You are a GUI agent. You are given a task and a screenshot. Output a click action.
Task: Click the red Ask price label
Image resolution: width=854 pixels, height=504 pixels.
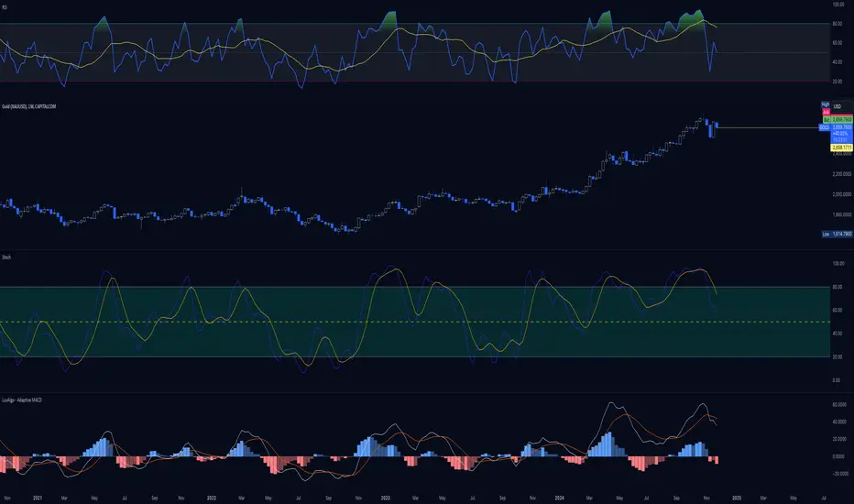point(826,112)
